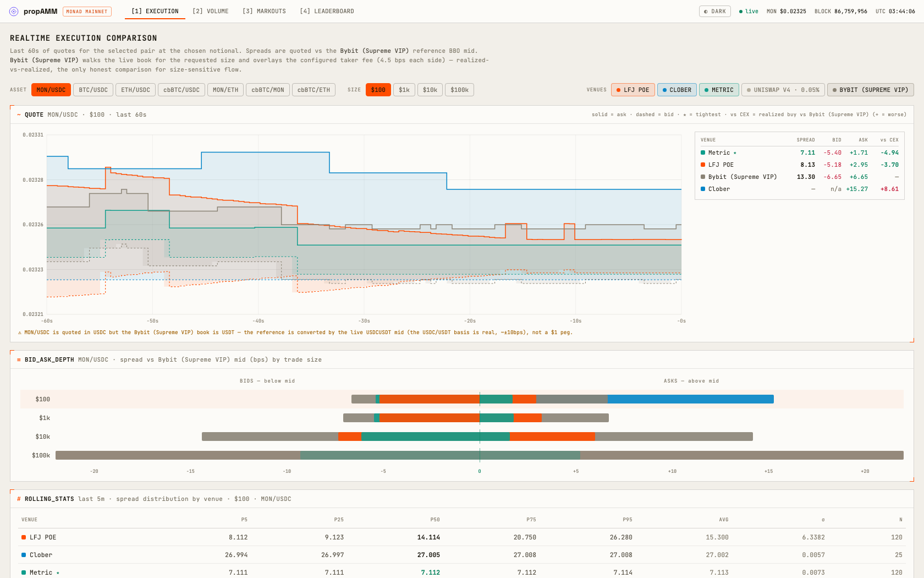Viewport: 924px width, 578px height.
Task: Toggle the CLOBER venue filter
Action: (x=677, y=90)
